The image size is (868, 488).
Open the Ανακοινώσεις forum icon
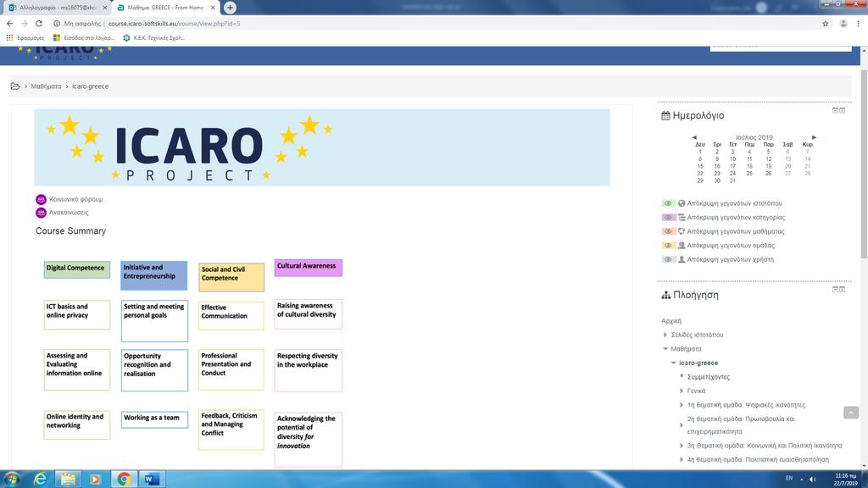tap(41, 213)
